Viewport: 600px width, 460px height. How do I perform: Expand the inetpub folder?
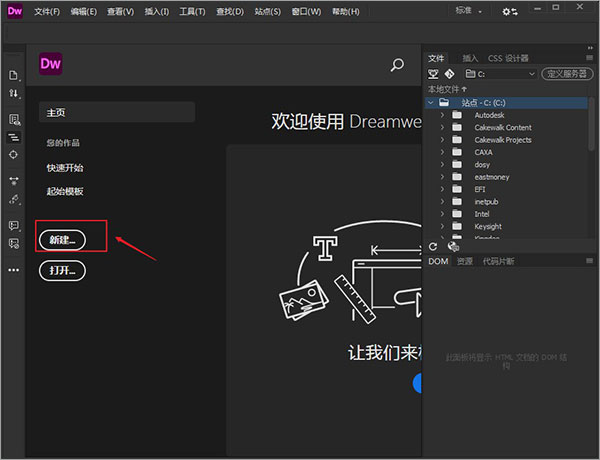[x=442, y=201]
